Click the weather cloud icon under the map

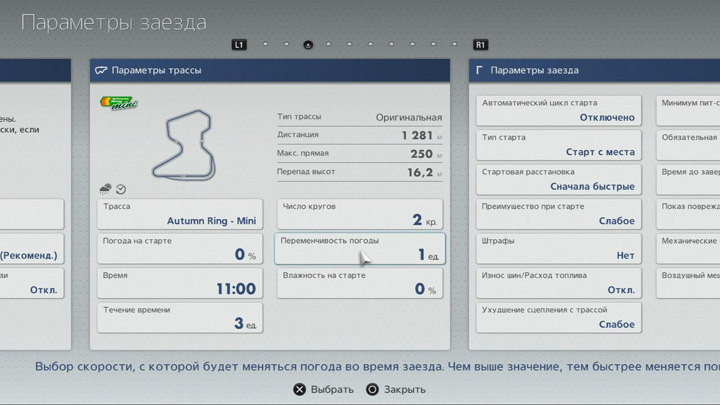105,188
